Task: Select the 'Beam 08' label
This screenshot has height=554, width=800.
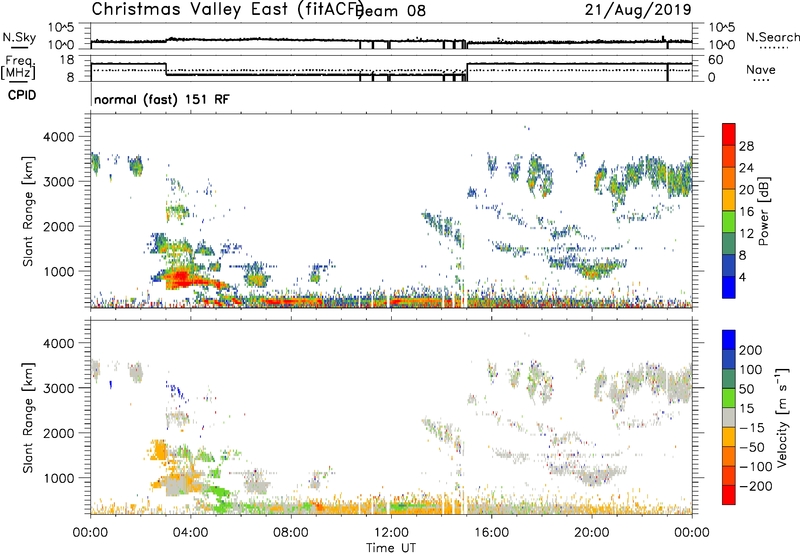Action: pyautogui.click(x=392, y=11)
